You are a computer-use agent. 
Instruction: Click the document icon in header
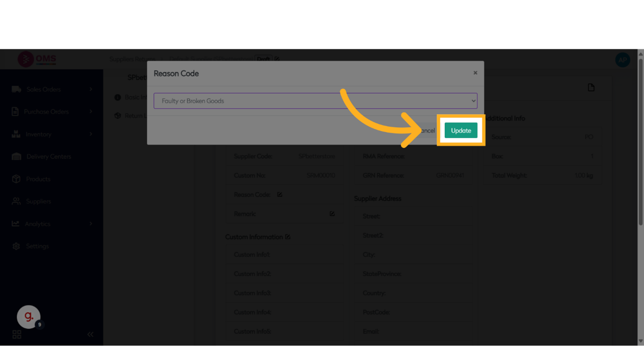point(591,88)
